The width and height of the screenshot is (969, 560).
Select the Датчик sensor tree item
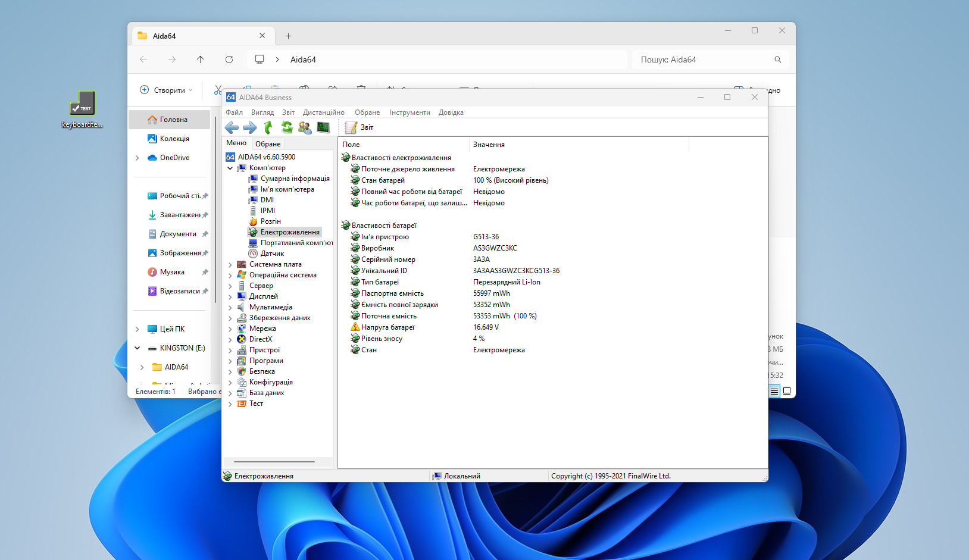tap(272, 254)
